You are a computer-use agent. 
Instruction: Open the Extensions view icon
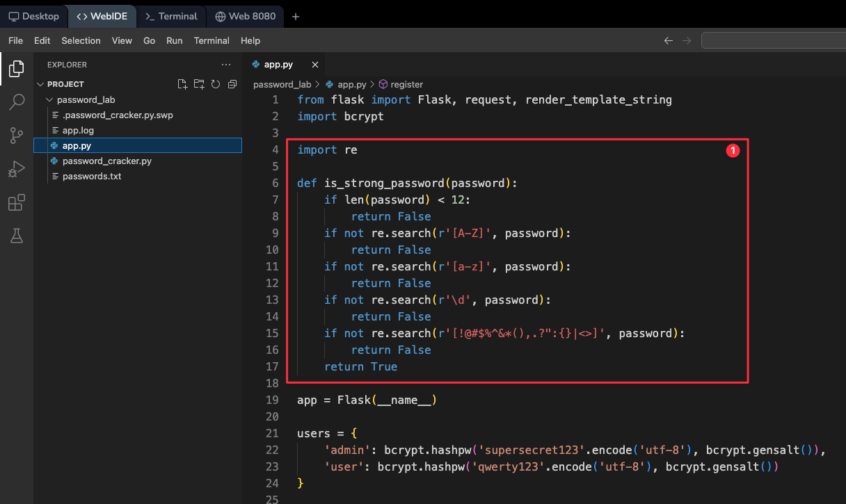(16, 202)
